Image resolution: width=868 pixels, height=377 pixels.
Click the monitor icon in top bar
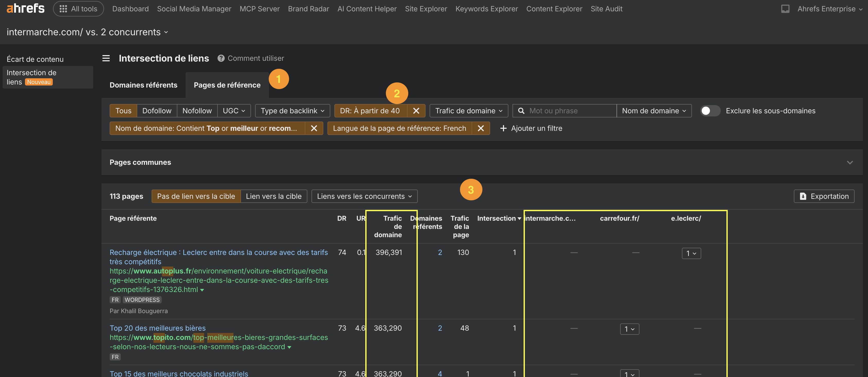[785, 9]
